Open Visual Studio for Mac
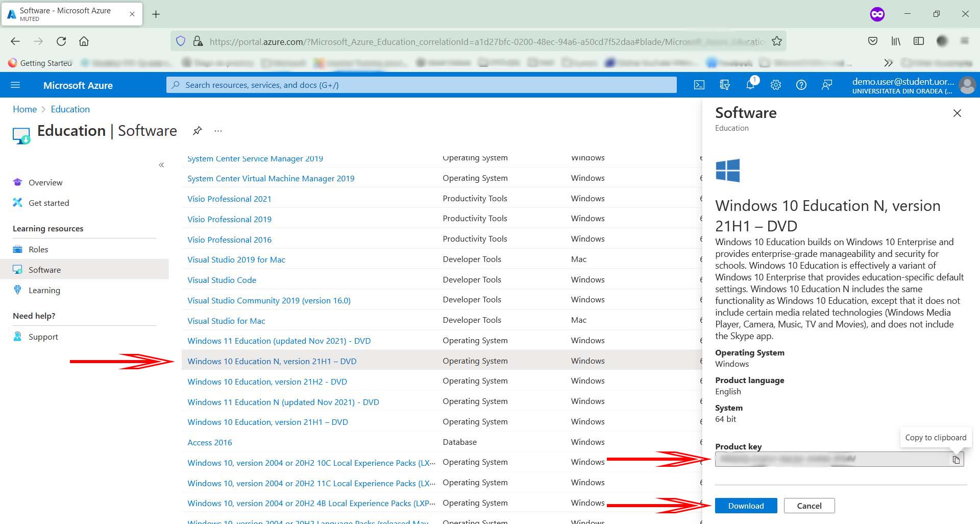 226,321
